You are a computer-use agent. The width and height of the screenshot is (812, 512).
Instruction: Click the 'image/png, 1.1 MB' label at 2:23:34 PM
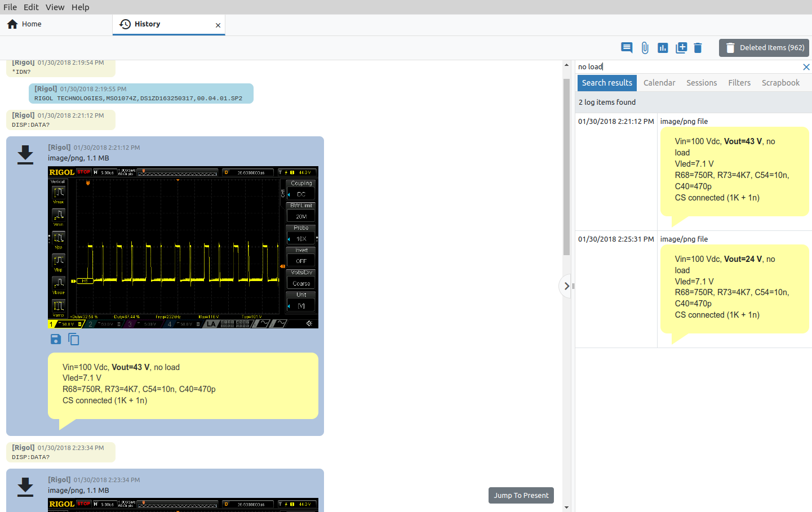78,491
